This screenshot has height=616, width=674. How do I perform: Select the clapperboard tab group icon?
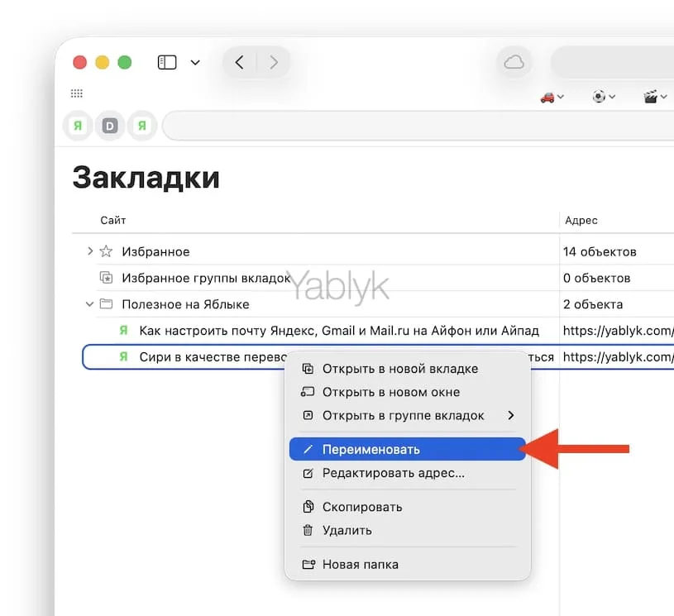[650, 96]
